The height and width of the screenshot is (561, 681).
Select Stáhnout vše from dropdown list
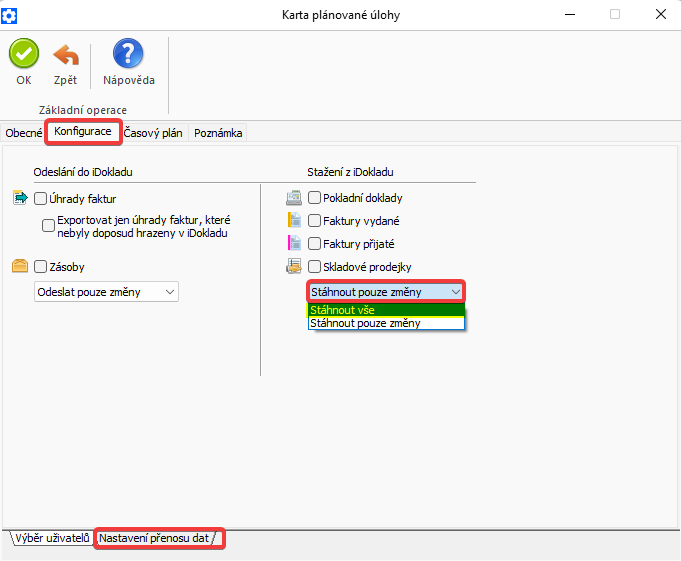click(386, 310)
